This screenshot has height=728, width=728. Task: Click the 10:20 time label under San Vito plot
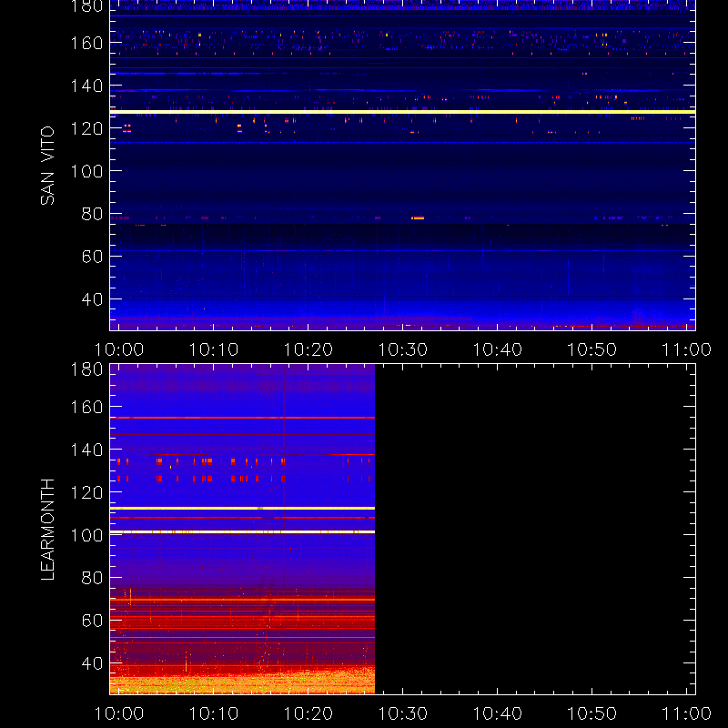click(308, 349)
